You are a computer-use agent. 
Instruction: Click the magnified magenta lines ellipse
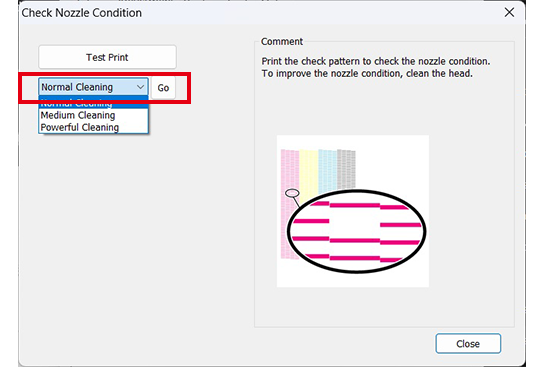click(x=356, y=231)
